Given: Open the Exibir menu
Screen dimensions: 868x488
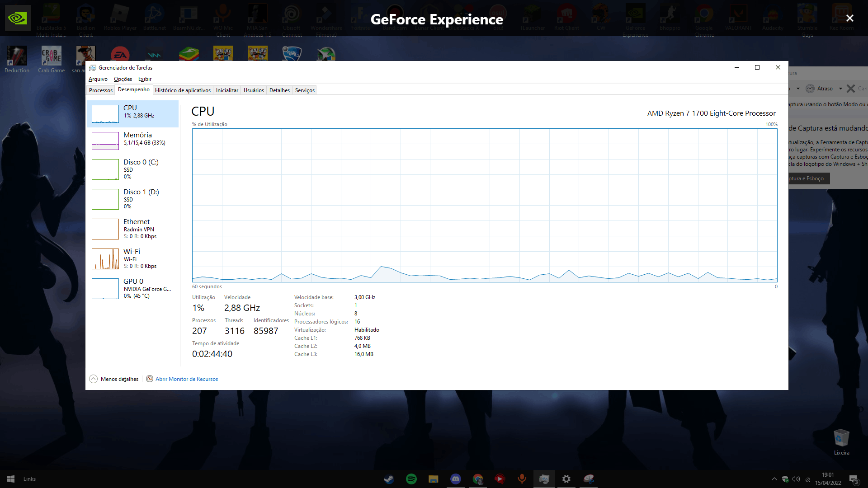Looking at the screenshot, I should [145, 79].
